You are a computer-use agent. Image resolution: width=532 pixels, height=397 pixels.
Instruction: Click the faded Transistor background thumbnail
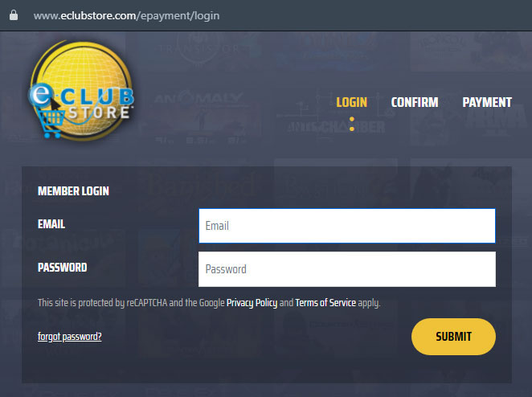pos(199,51)
